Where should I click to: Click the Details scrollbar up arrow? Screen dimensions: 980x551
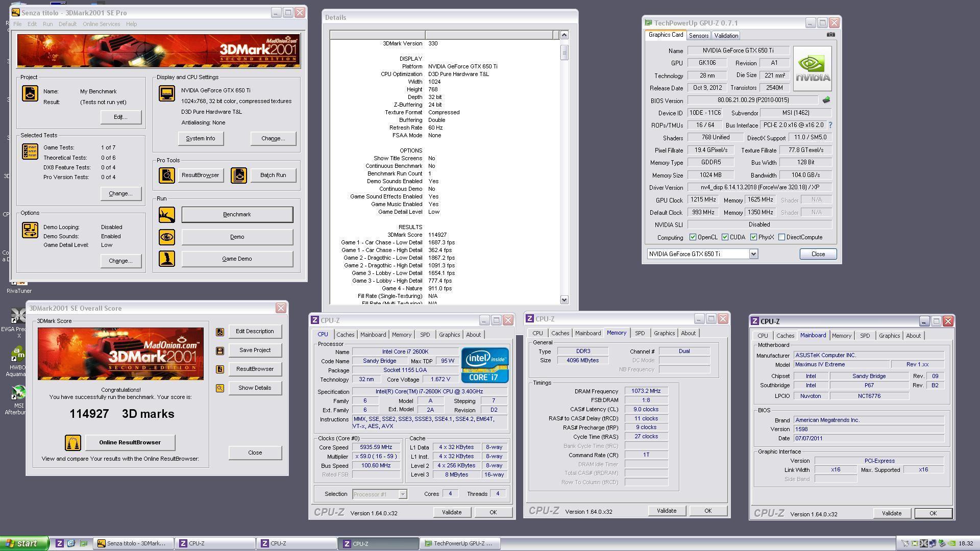[564, 35]
